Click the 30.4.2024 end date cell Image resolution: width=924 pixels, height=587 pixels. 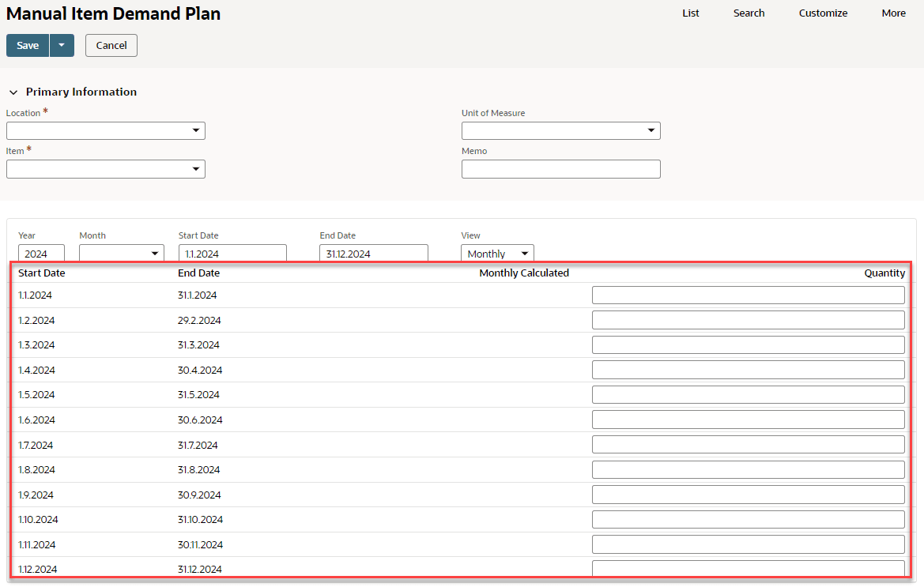click(x=200, y=370)
